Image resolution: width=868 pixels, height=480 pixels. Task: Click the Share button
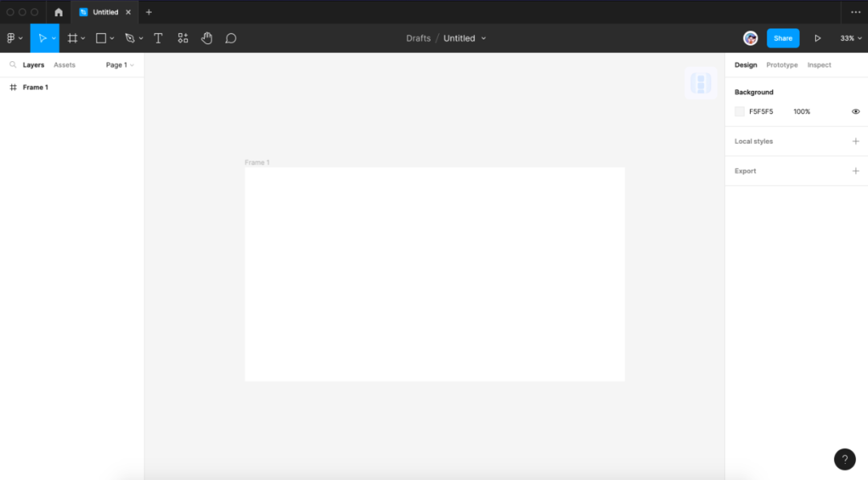tap(783, 39)
